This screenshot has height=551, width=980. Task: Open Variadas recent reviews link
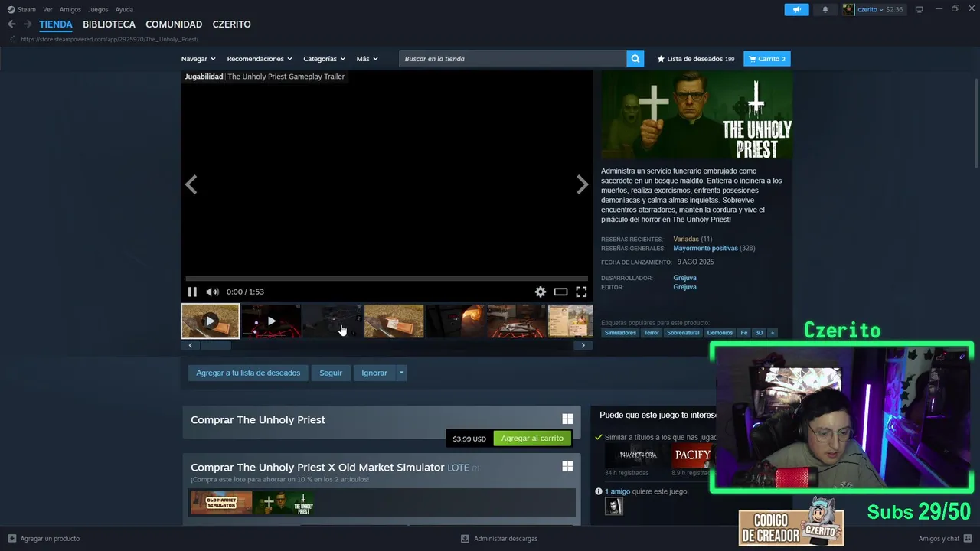tap(686, 239)
